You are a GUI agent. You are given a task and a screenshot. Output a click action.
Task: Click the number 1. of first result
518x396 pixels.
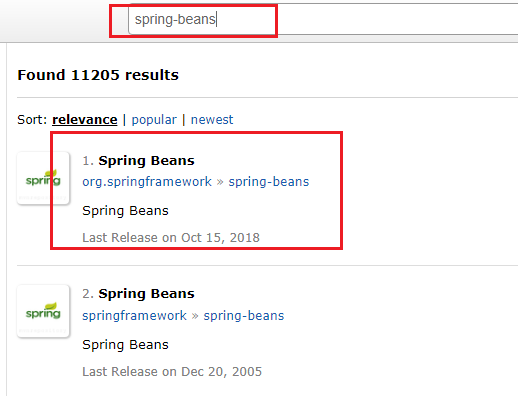click(x=88, y=161)
